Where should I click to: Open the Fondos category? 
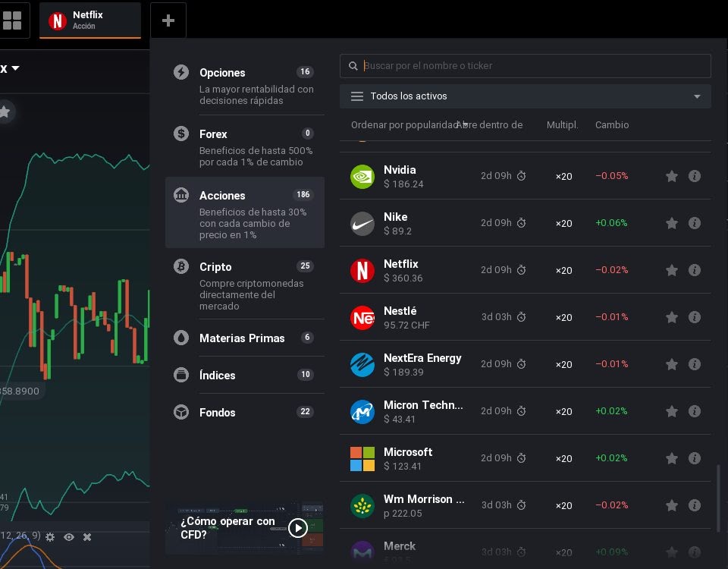pyautogui.click(x=245, y=412)
